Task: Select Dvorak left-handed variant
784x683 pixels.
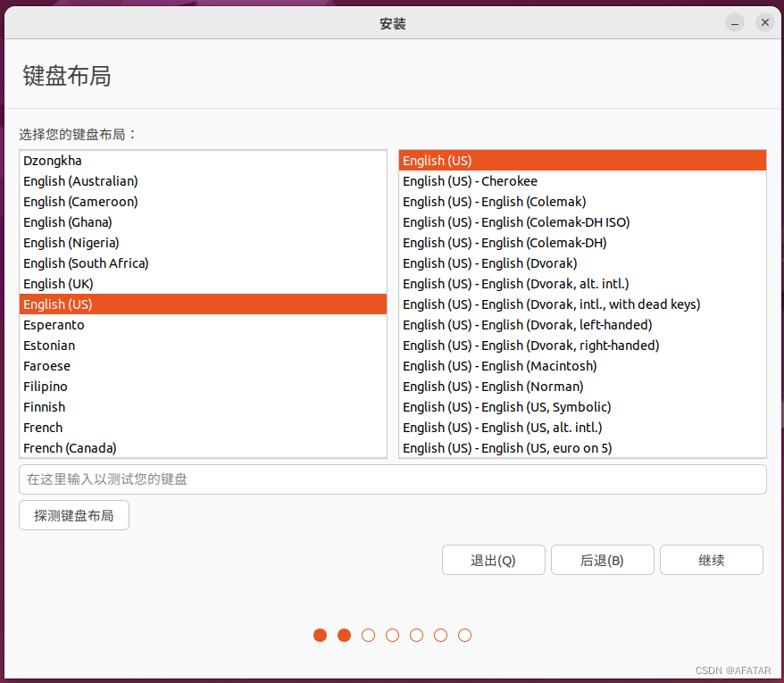Action: point(582,325)
